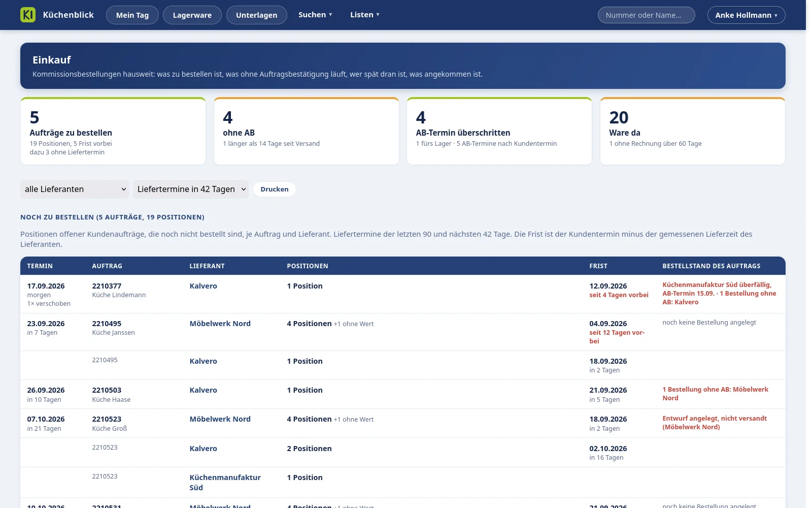Open the Küchenmanufaktur Süd supplier link
Screen dimensions: 812x508
[225, 483]
